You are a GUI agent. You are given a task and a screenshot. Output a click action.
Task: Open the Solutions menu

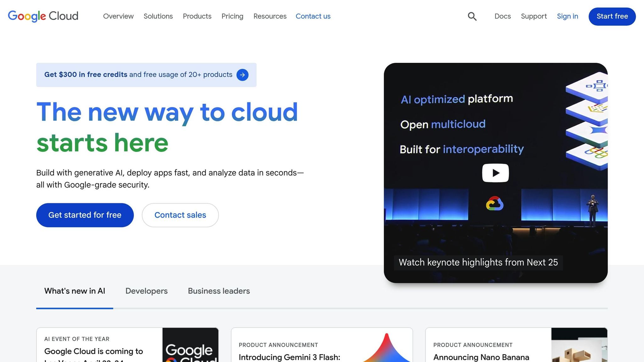point(158,16)
